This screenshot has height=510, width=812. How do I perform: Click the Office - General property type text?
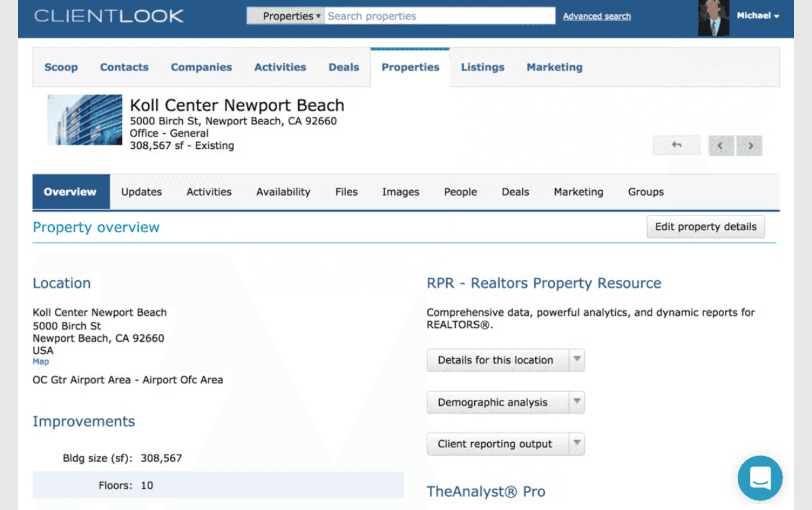click(169, 133)
